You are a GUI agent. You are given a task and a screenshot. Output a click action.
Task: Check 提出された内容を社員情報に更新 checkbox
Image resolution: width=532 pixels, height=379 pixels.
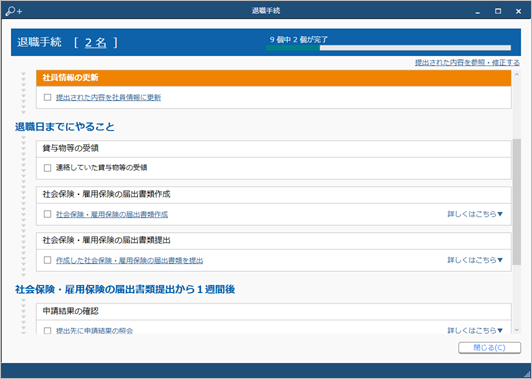[48, 97]
